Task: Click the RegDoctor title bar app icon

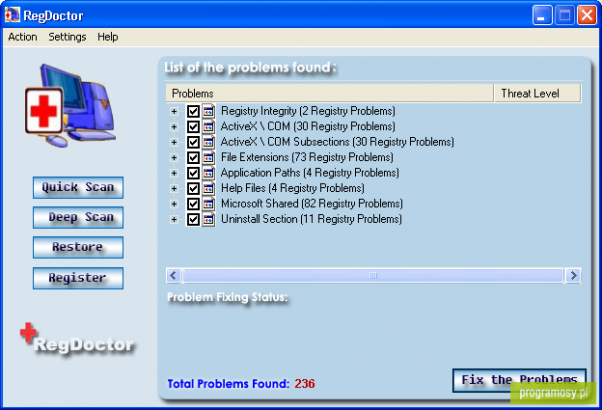Action: tap(12, 15)
